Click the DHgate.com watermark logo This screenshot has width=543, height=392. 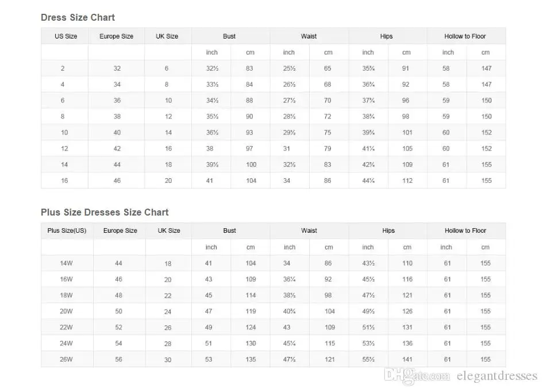point(418,377)
